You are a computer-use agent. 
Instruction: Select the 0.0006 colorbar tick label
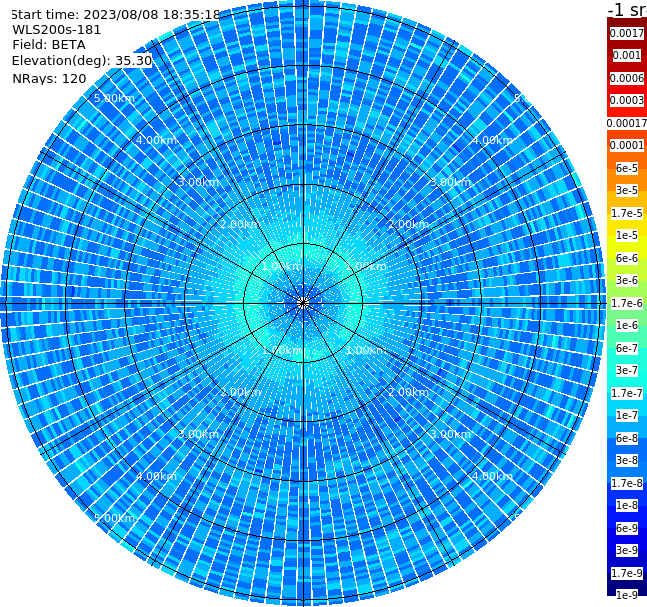[x=627, y=78]
